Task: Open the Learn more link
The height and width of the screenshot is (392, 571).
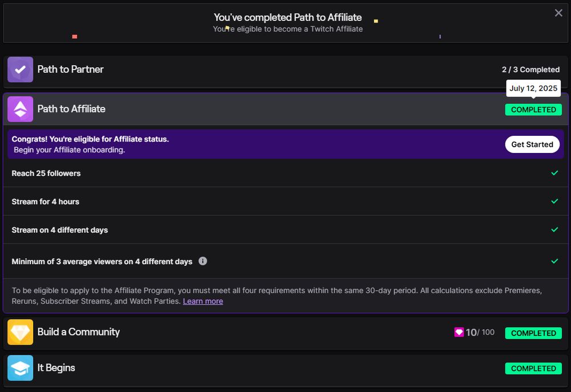Action: click(x=203, y=301)
